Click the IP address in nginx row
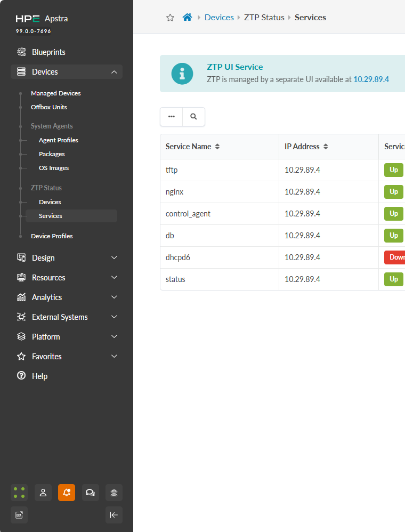The height and width of the screenshot is (532, 405). [x=302, y=192]
